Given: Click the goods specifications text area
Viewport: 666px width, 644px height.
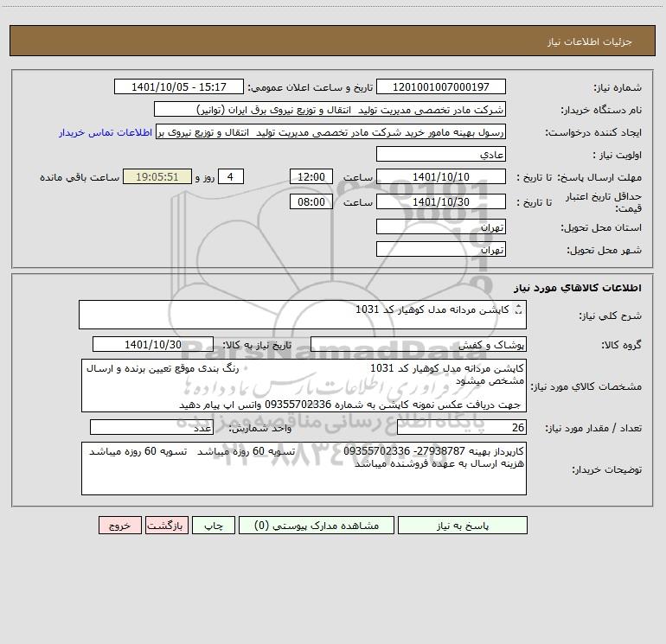Looking at the screenshot, I should [x=304, y=386].
